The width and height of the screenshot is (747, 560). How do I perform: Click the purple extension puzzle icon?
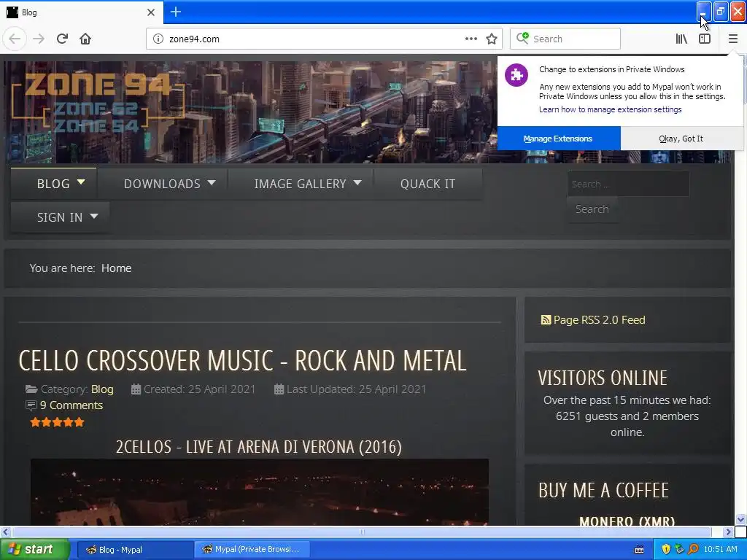516,75
